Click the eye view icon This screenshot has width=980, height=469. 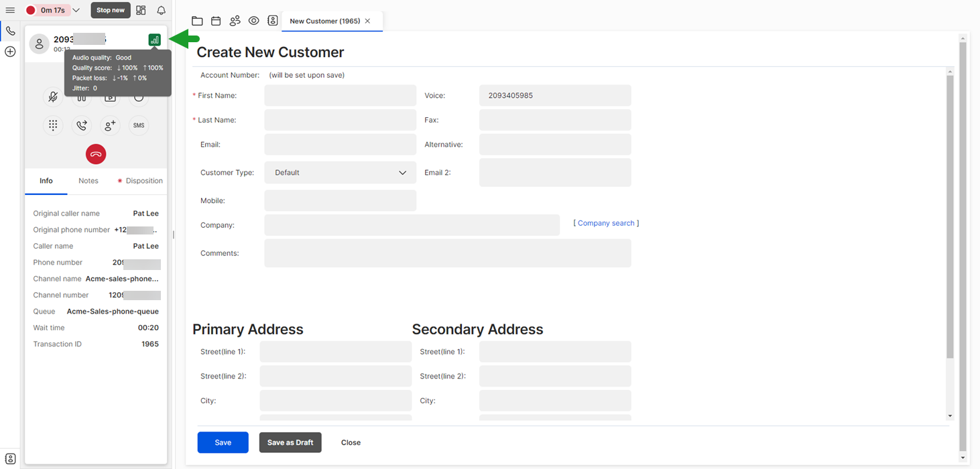pyautogui.click(x=253, y=21)
